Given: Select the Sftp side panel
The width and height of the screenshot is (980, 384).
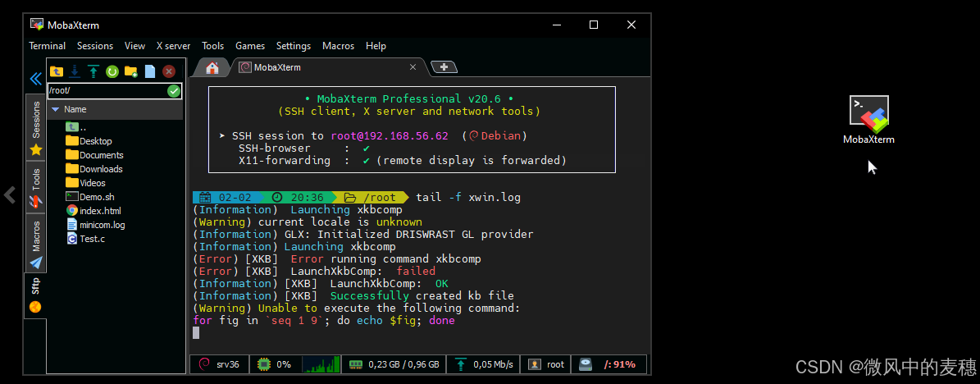Looking at the screenshot, I should 35,295.
